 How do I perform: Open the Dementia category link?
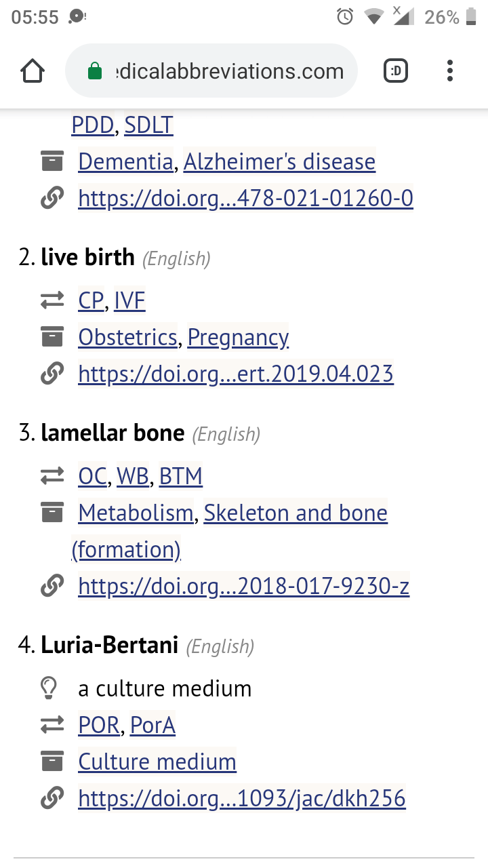[x=125, y=162]
